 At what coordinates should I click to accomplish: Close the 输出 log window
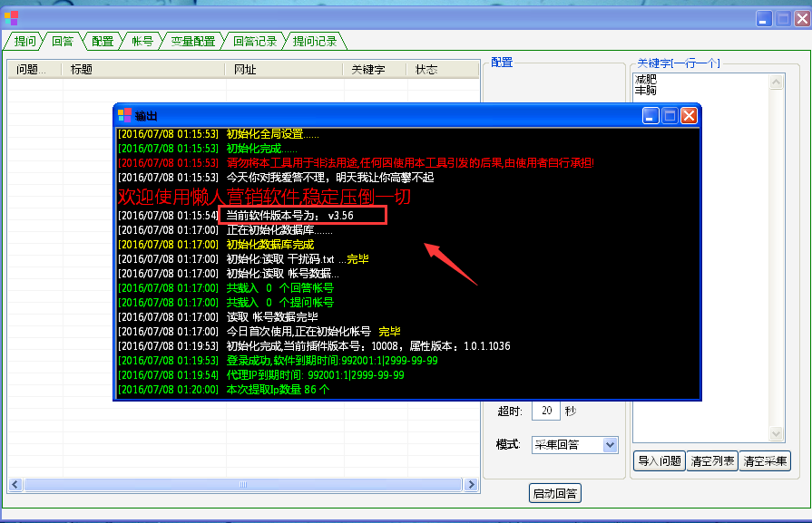[x=689, y=115]
